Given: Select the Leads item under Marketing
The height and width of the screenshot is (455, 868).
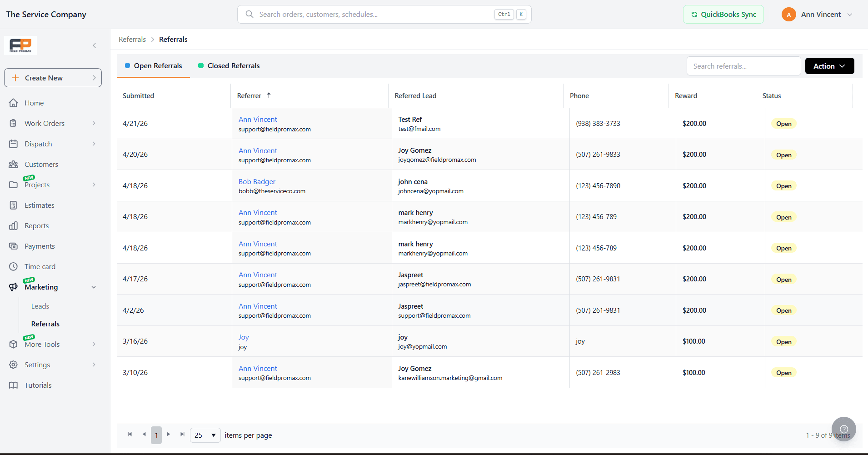Looking at the screenshot, I should [40, 306].
